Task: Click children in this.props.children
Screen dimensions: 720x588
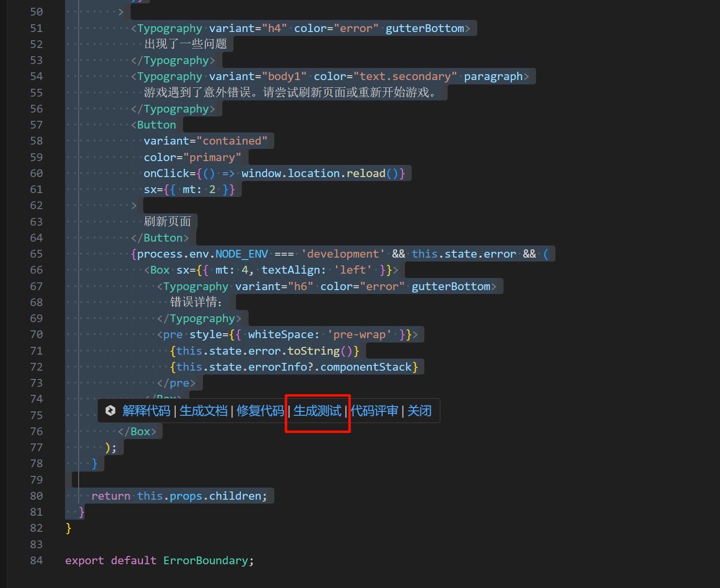Action: pos(235,496)
